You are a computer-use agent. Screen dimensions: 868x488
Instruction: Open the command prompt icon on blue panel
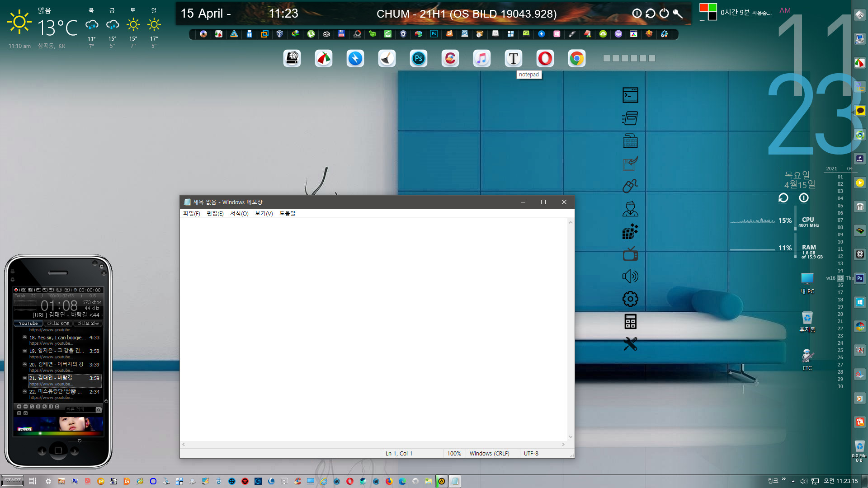pos(630,95)
